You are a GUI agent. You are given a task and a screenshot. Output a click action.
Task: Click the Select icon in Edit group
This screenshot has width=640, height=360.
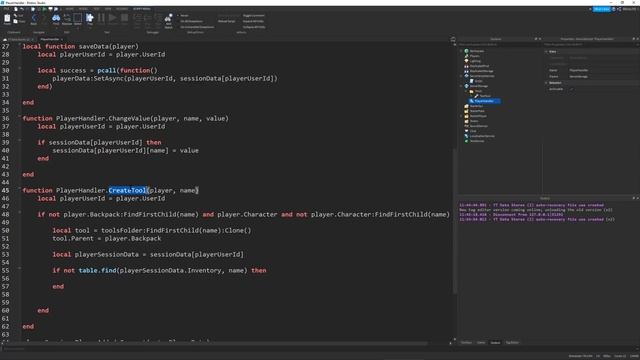(78, 19)
